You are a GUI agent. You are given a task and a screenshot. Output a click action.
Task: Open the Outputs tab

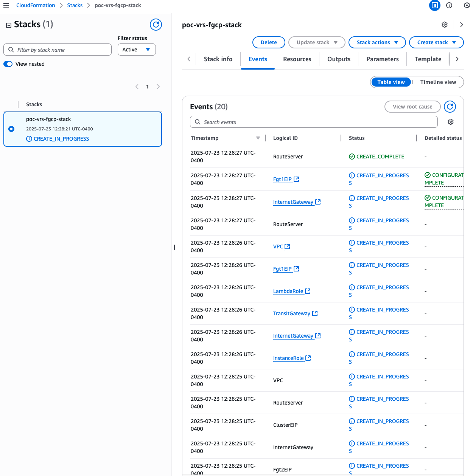pyautogui.click(x=339, y=59)
